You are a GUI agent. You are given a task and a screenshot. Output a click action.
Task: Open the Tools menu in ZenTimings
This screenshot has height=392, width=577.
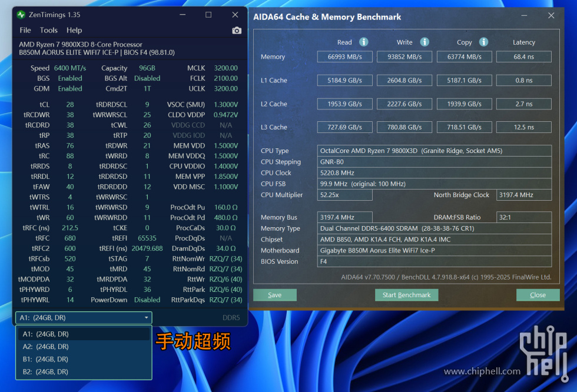pos(48,30)
